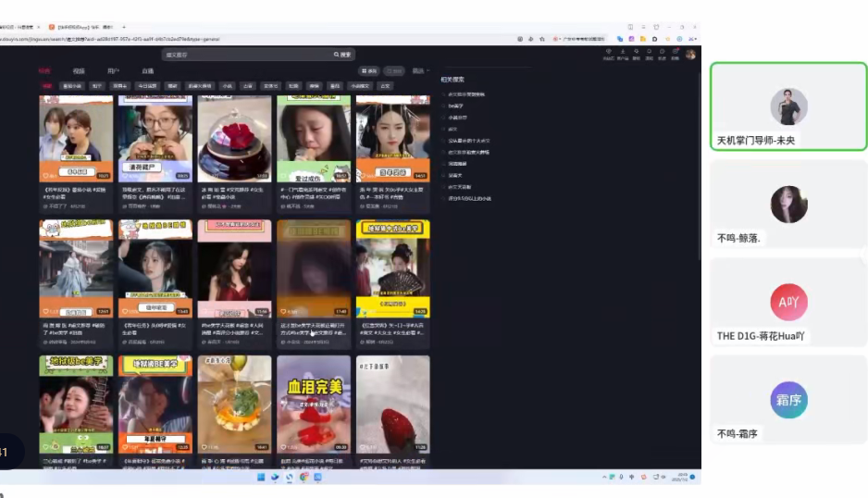
Task: Open the 通知 notifications bell icon
Action: 650,54
